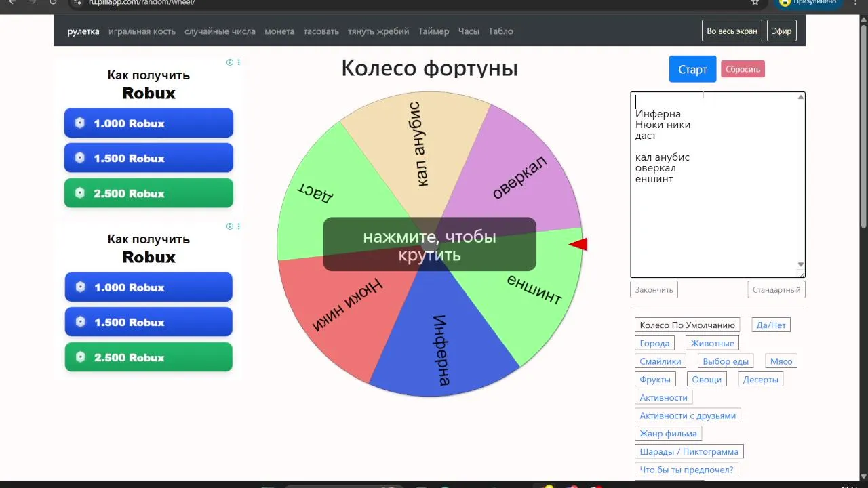This screenshot has height=488, width=868.
Task: Reset the wheel using Сбросить
Action: point(743,69)
